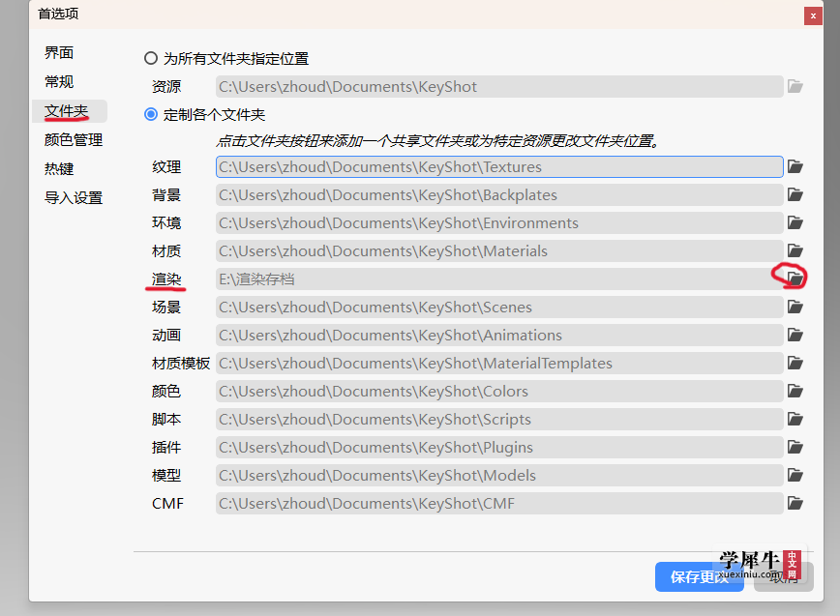The image size is (840, 616).
Task: Click the Animations path field
Action: pyautogui.click(x=499, y=335)
